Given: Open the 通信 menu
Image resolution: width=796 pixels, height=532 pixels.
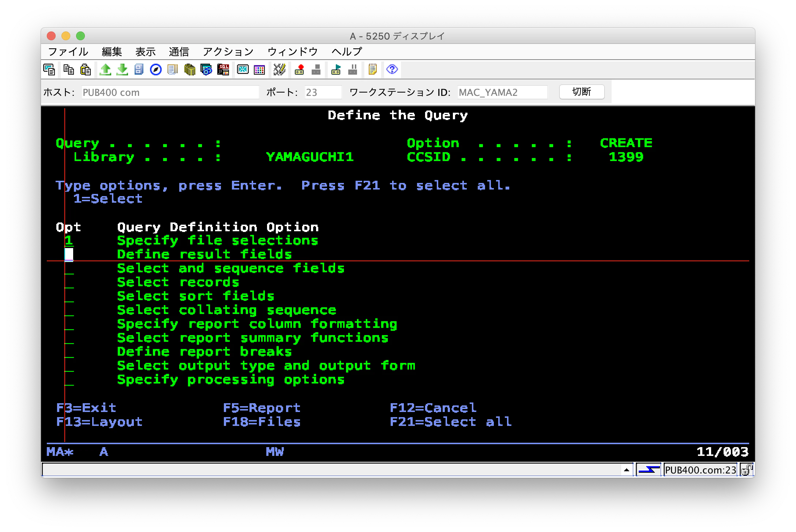Looking at the screenshot, I should point(179,52).
